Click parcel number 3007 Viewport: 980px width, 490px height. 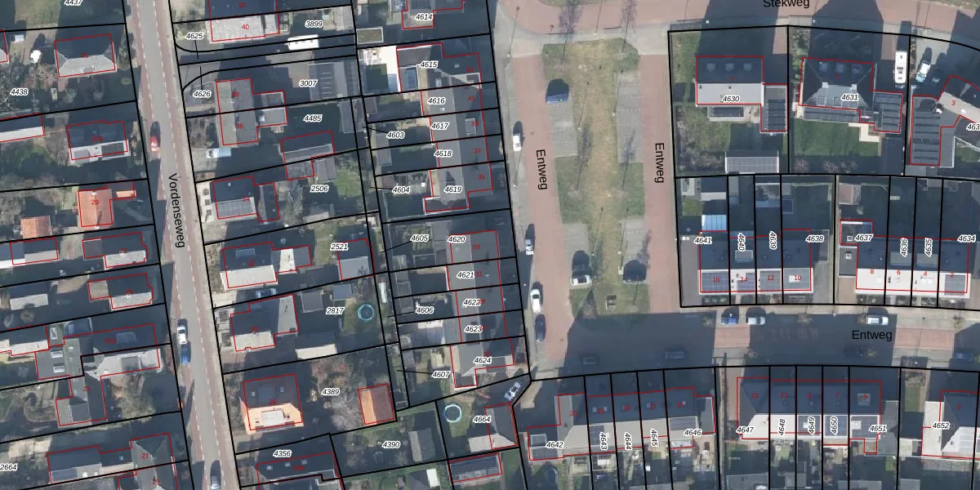308,83
